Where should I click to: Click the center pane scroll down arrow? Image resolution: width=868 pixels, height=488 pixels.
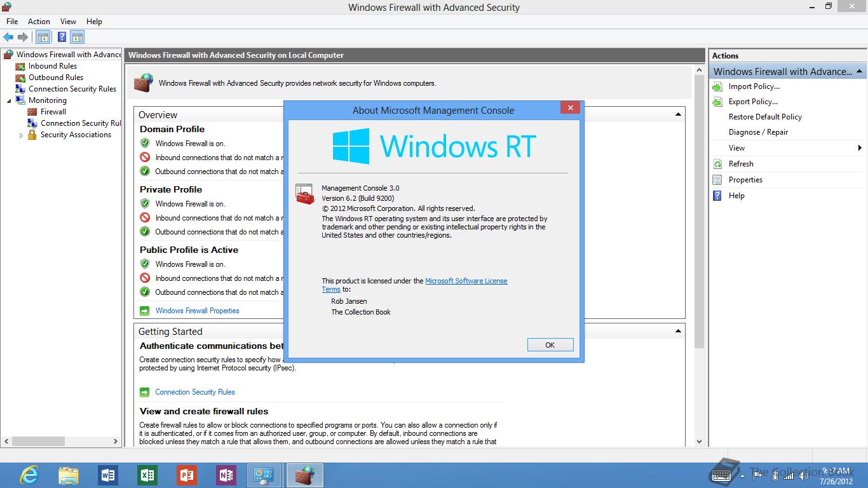click(700, 442)
